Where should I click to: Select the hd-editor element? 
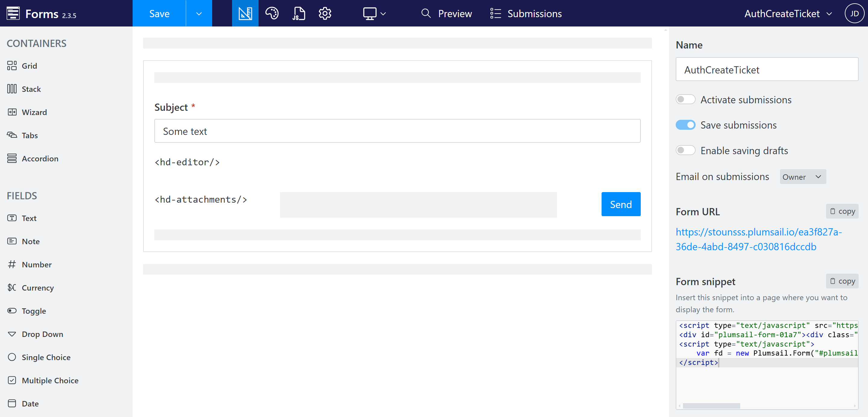point(187,162)
